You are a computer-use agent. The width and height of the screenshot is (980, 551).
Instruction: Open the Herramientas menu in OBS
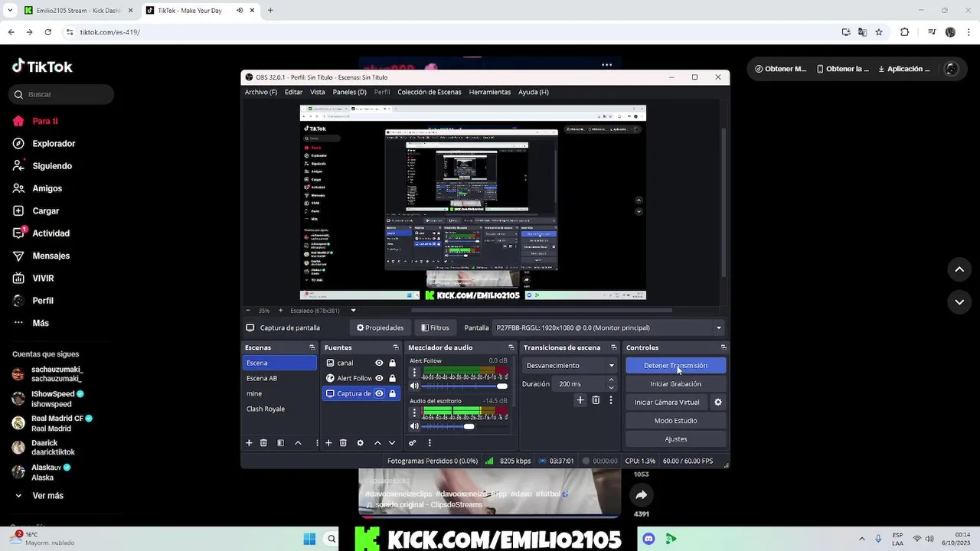tap(490, 92)
